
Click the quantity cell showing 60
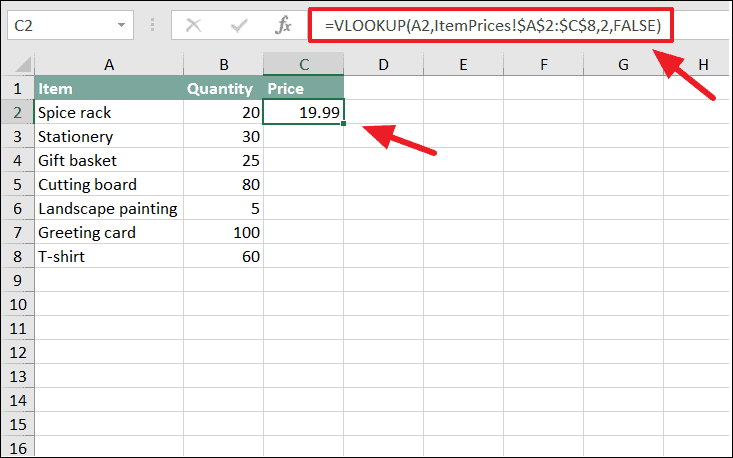[223, 256]
